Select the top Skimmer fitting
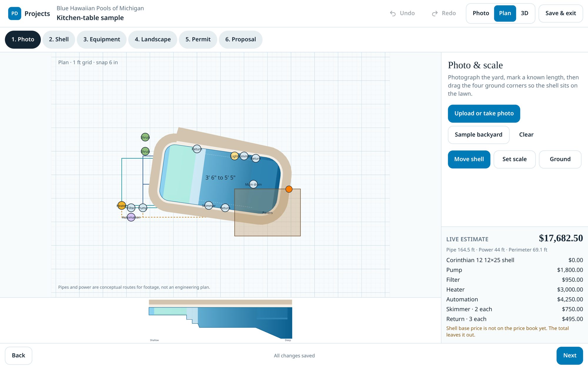The width and height of the screenshot is (588, 368). pos(244,156)
